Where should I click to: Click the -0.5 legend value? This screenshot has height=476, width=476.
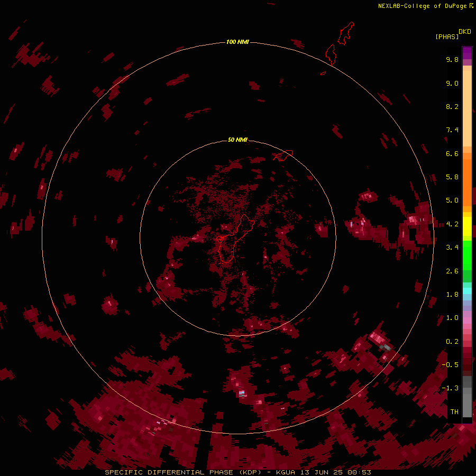(x=450, y=365)
